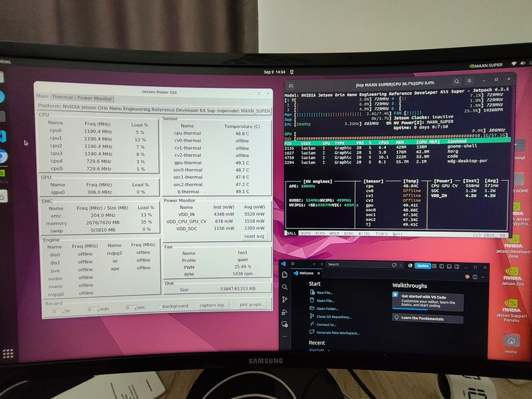Switch to Main tab in Jetson Power GUI
Image resolution: width=532 pixels, height=399 pixels.
(42, 96)
